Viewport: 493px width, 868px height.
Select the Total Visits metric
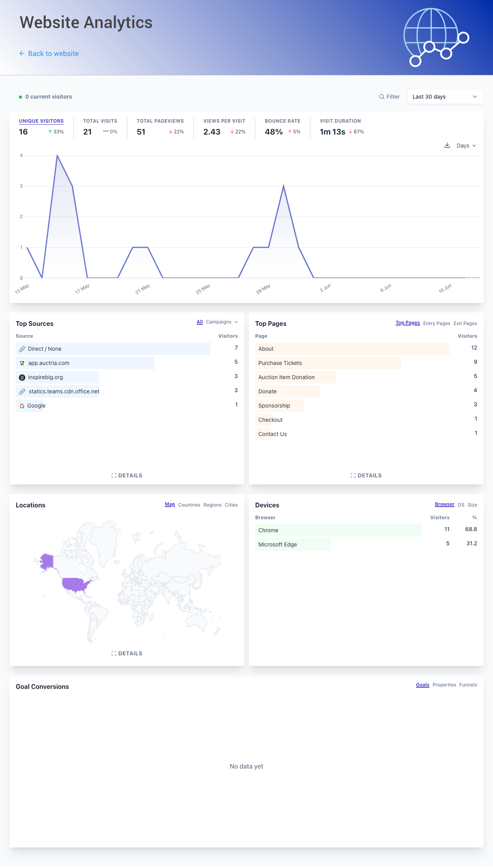tap(100, 127)
